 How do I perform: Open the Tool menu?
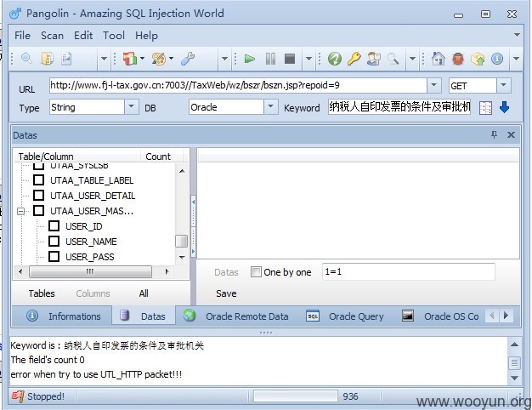tap(114, 36)
